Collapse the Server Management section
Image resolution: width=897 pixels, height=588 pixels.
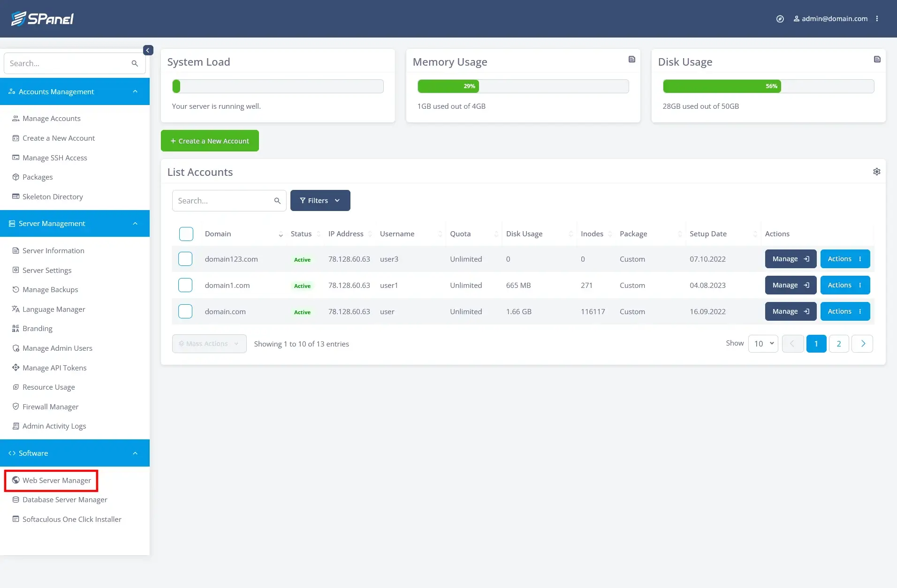(x=135, y=223)
